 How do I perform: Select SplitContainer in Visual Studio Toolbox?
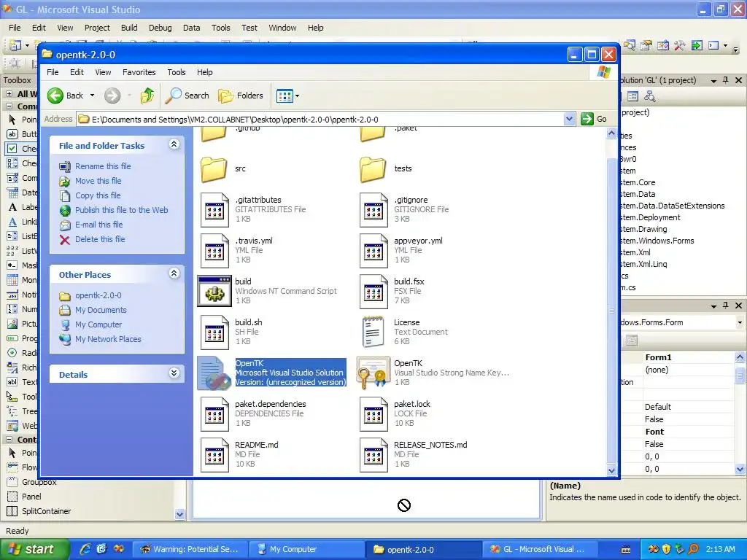(x=46, y=511)
